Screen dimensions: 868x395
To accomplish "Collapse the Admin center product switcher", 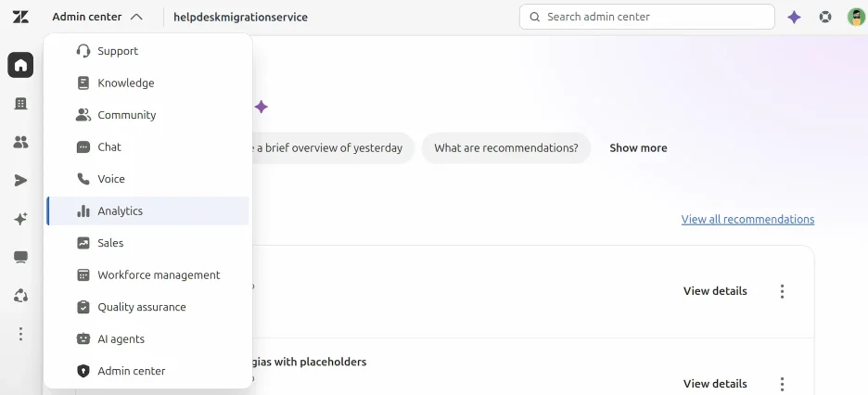I will click(x=97, y=17).
